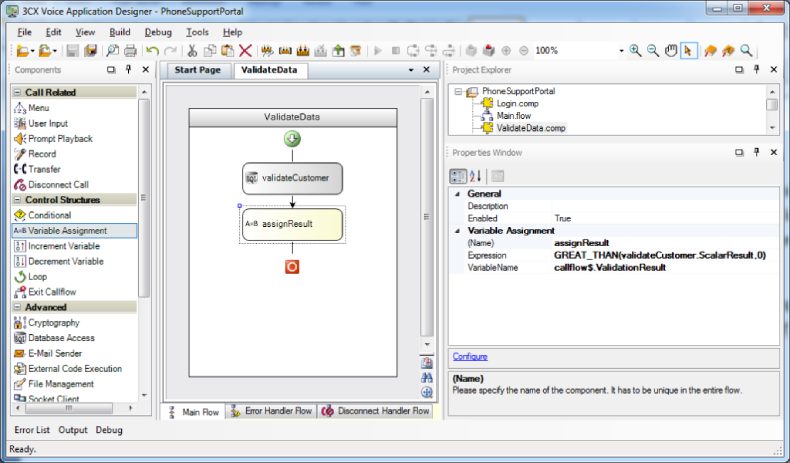Click the Stop debugging square icon
Image resolution: width=790 pixels, height=463 pixels.
click(396, 50)
